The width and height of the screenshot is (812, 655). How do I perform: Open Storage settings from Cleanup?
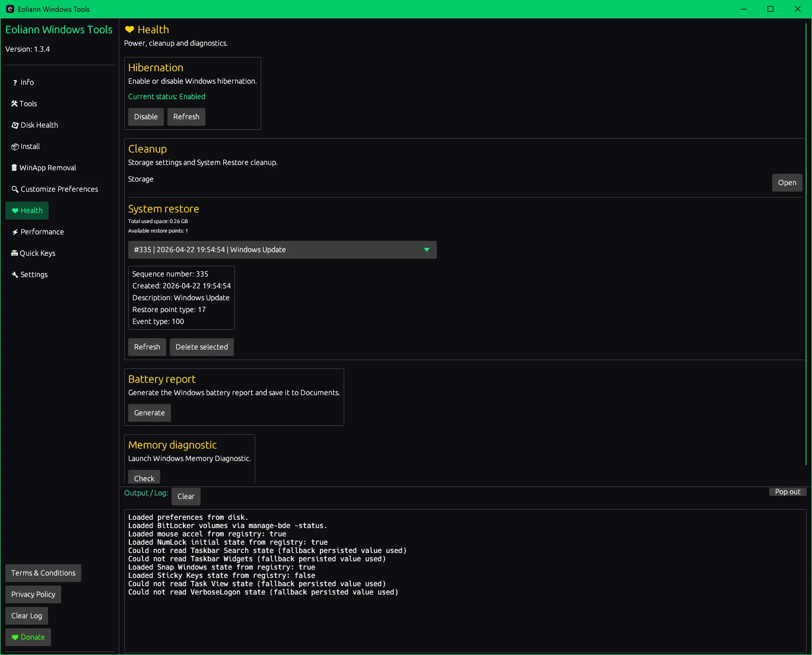tap(786, 183)
